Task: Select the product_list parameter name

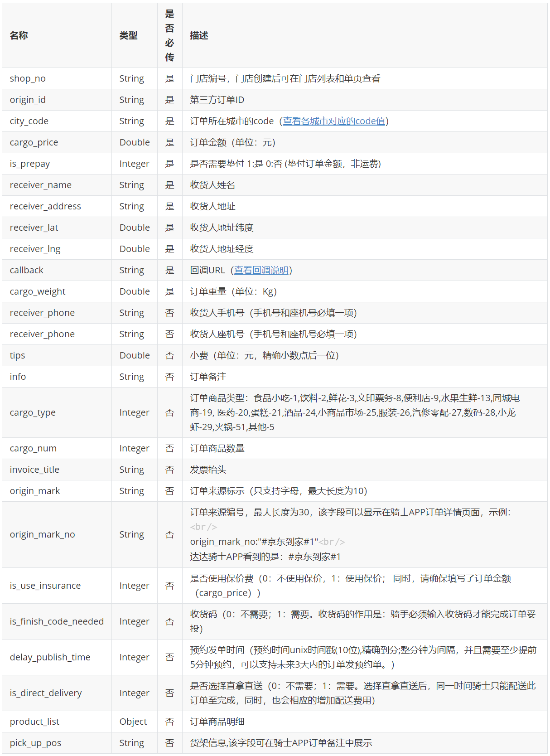Action: [34, 722]
